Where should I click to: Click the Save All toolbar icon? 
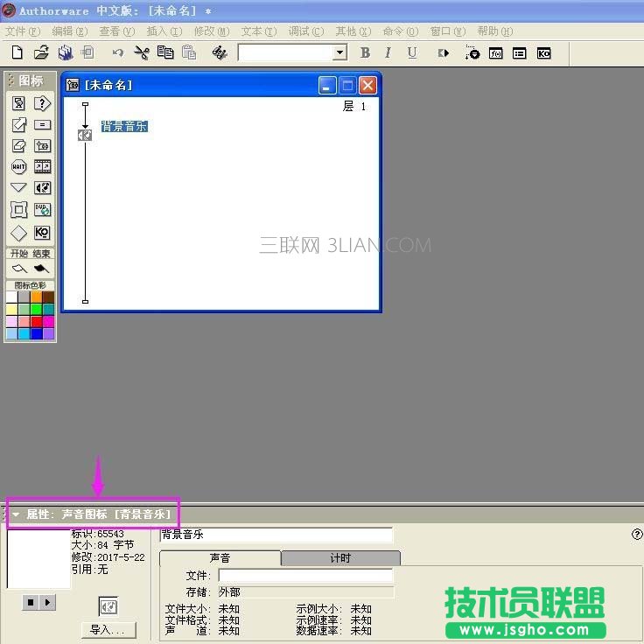click(66, 52)
